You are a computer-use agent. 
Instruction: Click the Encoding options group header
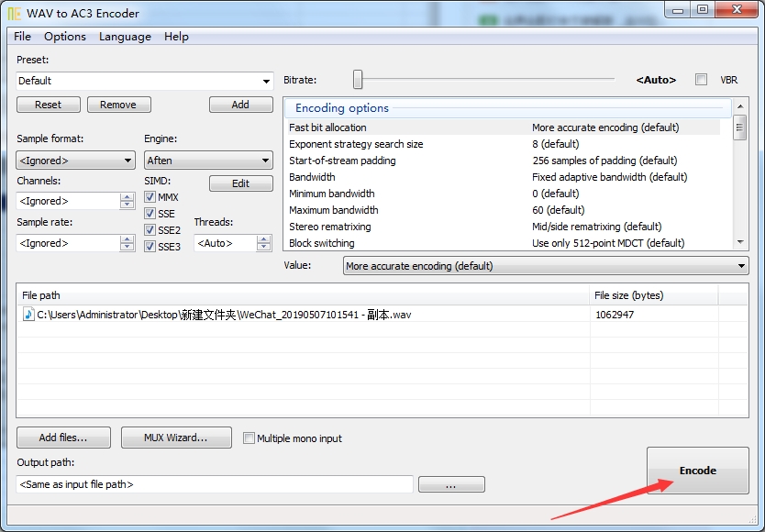pos(507,108)
